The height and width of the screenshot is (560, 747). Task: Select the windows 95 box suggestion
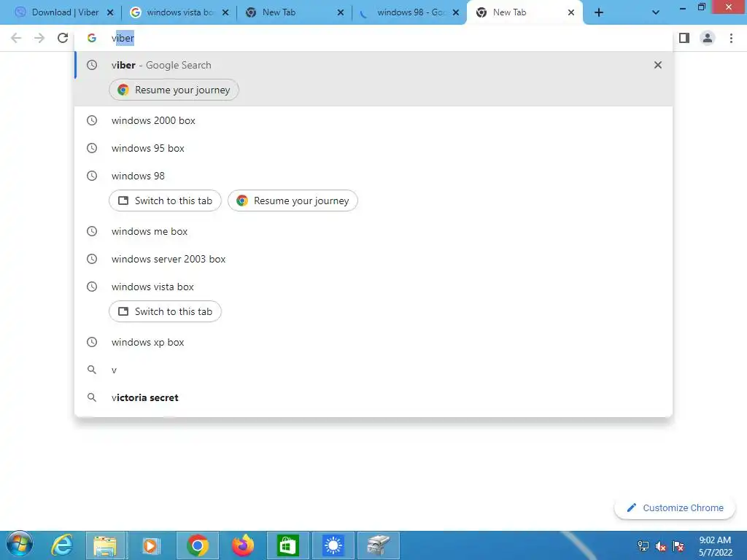(373, 148)
